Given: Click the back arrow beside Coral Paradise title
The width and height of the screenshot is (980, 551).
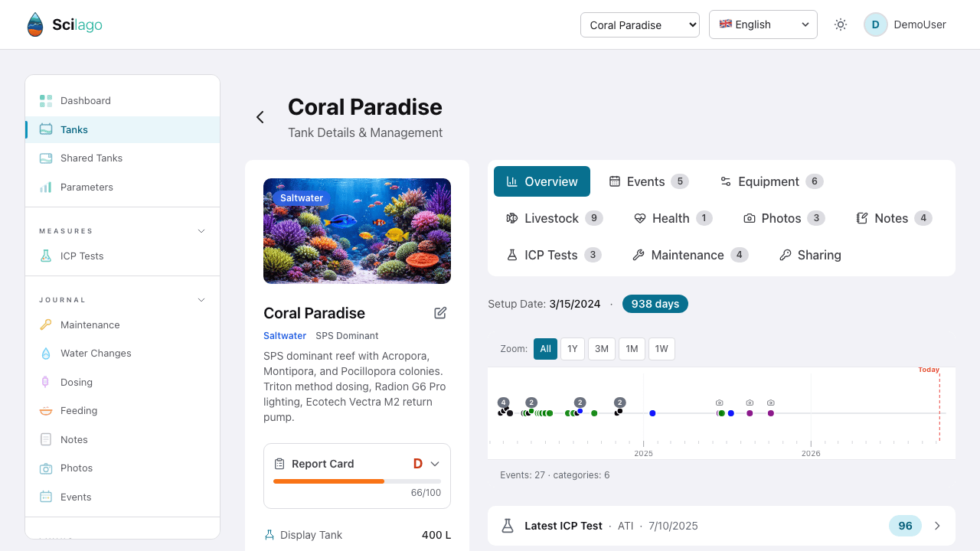Looking at the screenshot, I should point(260,117).
